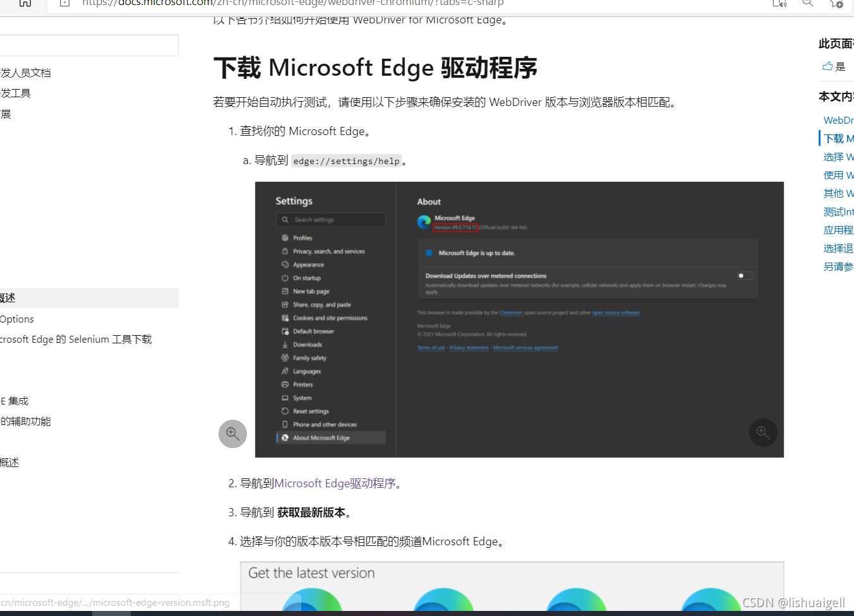Click 'Phone and other devices' in screenshot
Screen dimensions: 854x616
click(x=325, y=424)
